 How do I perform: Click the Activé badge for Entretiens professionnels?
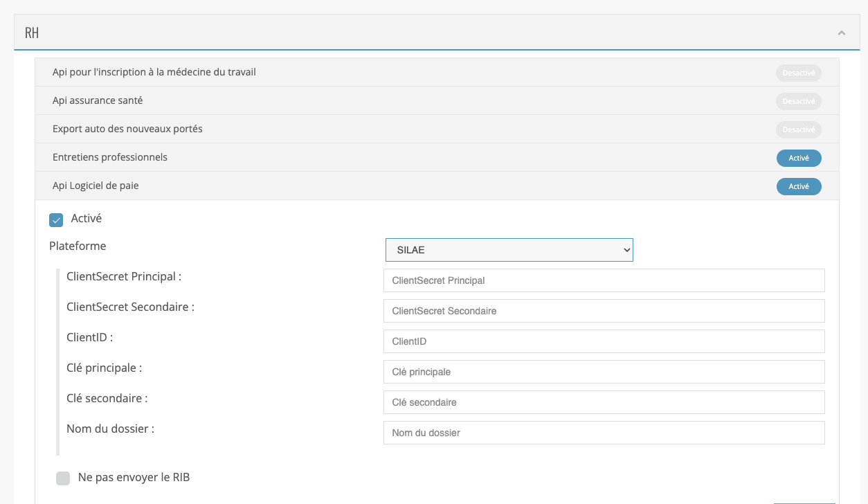[x=798, y=158]
